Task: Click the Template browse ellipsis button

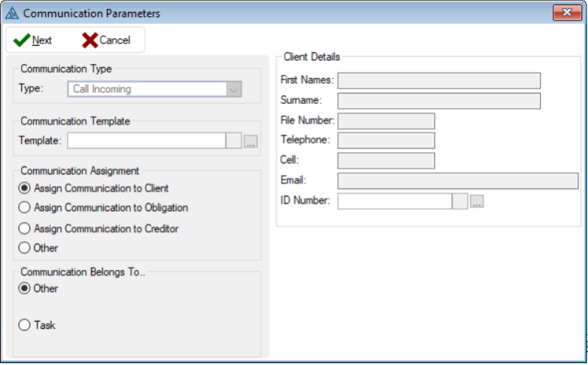Action: [x=251, y=142]
